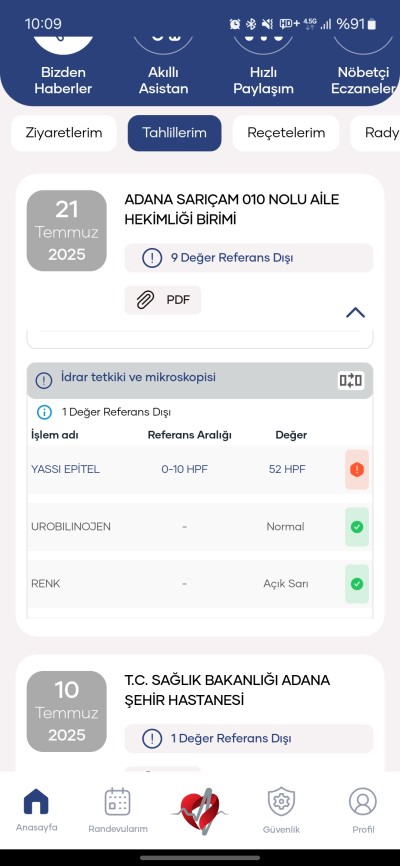Open PDF attachment button
400x866 pixels.
(162, 300)
